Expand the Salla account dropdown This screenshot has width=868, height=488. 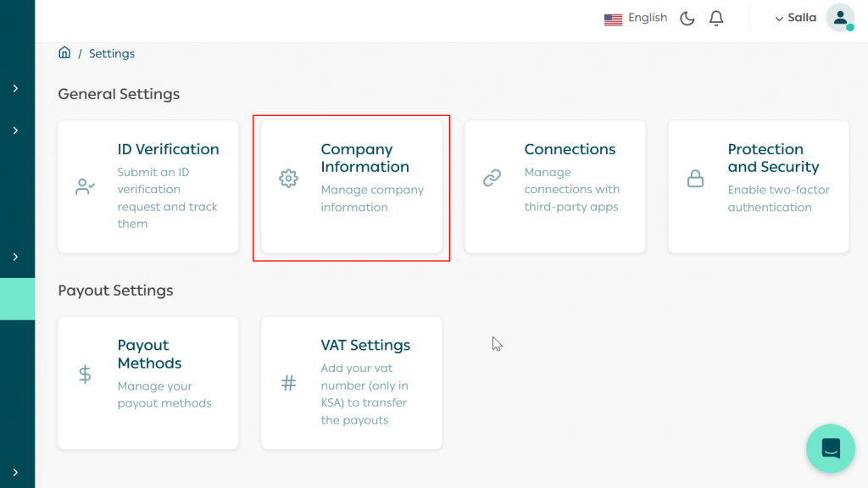(795, 19)
